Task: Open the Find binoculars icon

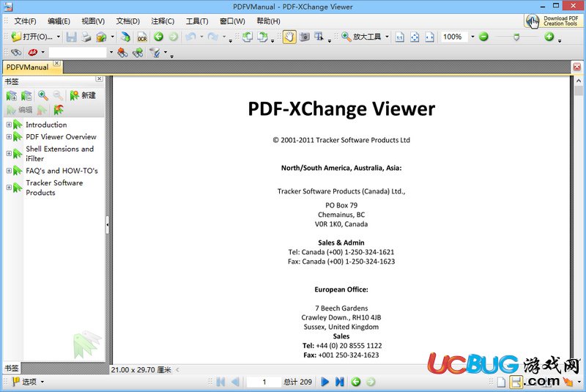Action: 16,52
